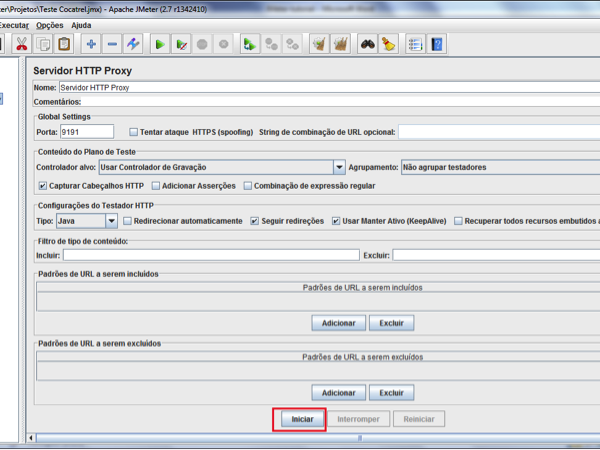Enable Tentar ataque HTTPS (spoofing) checkbox
Image resolution: width=600 pixels, height=450 pixels.
point(135,132)
